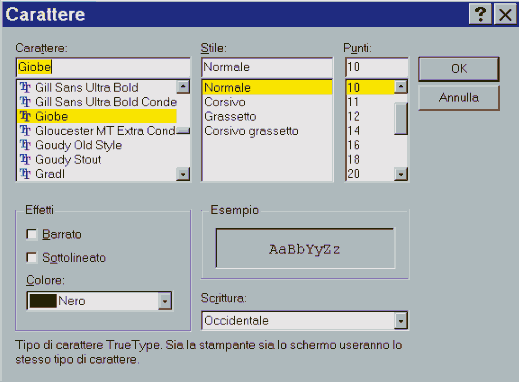This screenshot has height=382, width=519.
Task: Click the Occidentale script combo box
Action: click(x=305, y=321)
